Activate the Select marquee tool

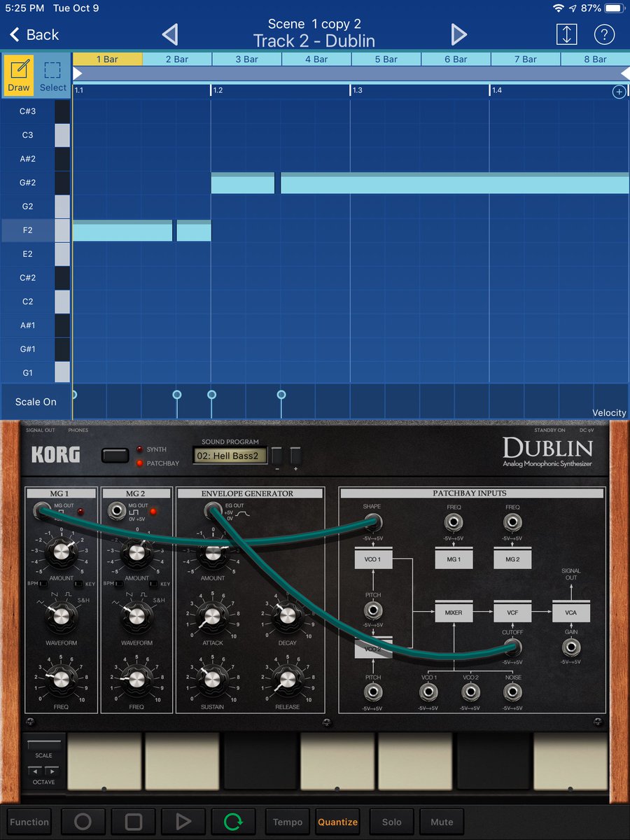point(52,75)
